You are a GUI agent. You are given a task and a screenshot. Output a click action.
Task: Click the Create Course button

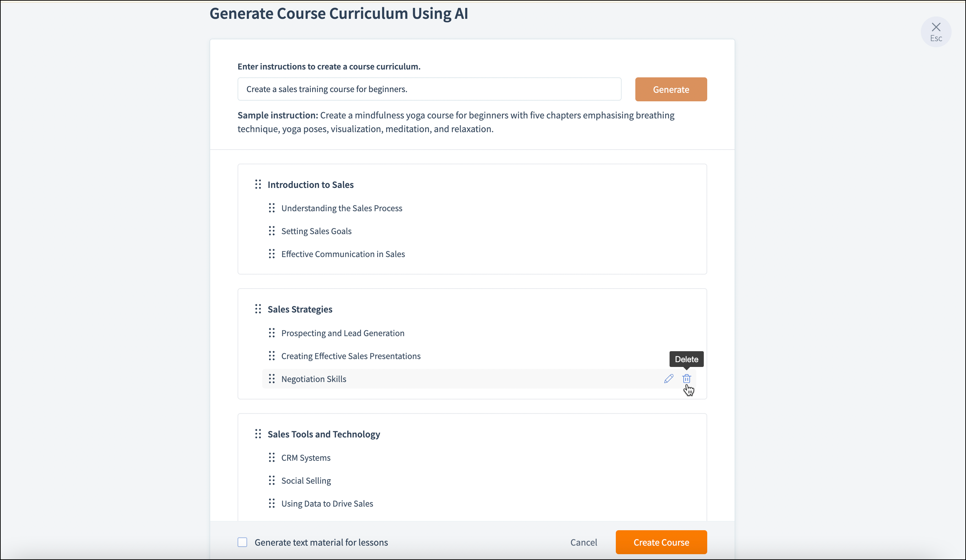661,542
